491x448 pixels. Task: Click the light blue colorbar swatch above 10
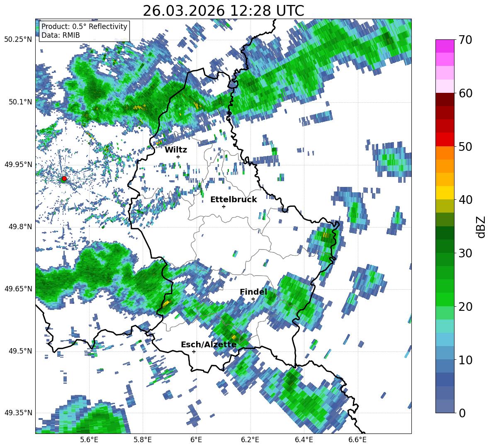point(445,339)
